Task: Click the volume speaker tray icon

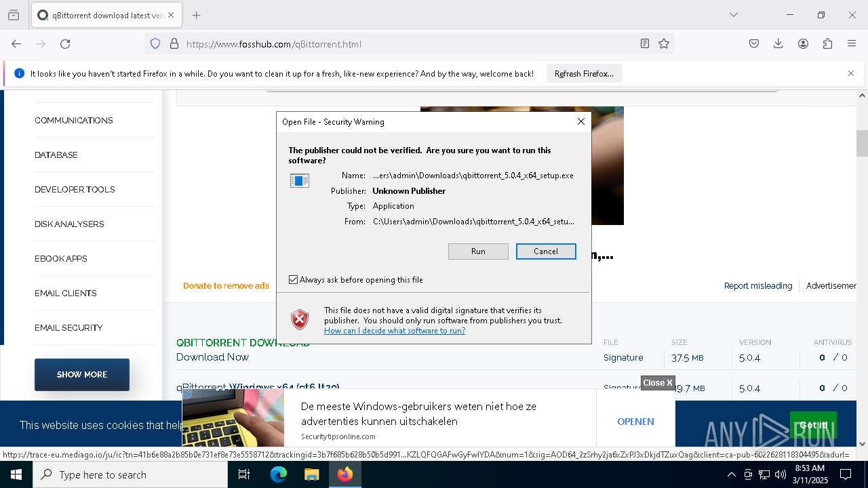Action: click(x=781, y=474)
